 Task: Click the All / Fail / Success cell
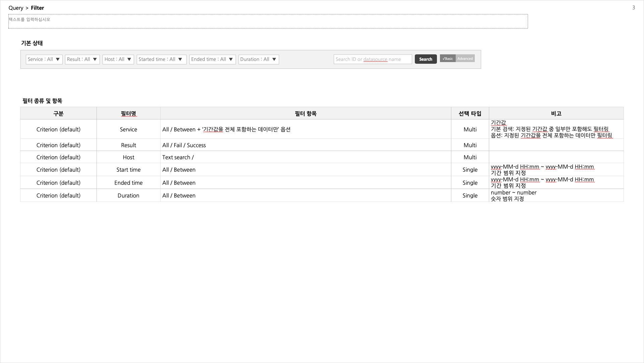pyautogui.click(x=306, y=145)
